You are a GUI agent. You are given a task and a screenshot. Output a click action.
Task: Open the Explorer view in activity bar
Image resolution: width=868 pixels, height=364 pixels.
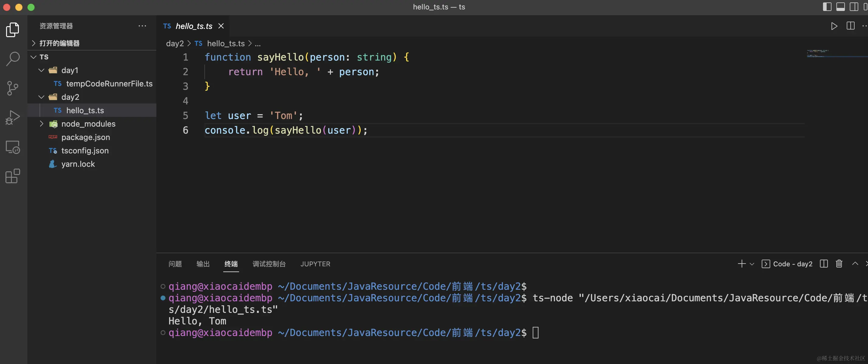[13, 30]
